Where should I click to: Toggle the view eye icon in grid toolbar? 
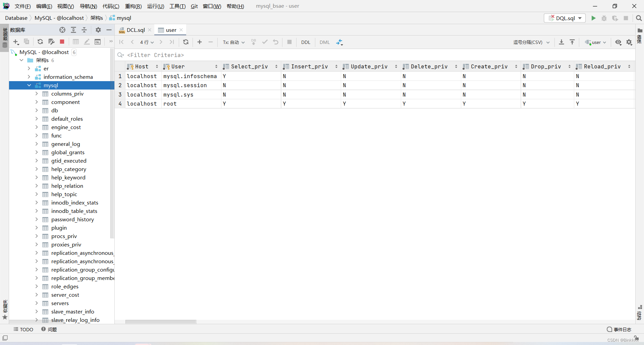619,42
